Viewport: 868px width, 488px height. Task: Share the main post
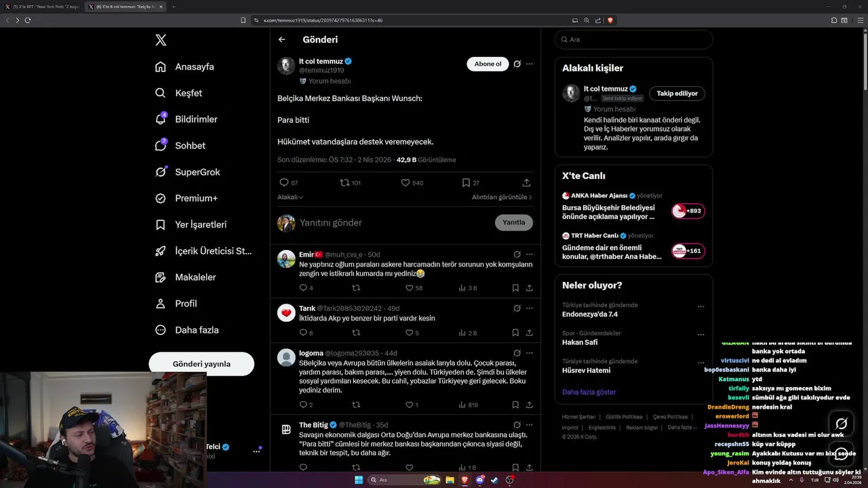(x=526, y=183)
